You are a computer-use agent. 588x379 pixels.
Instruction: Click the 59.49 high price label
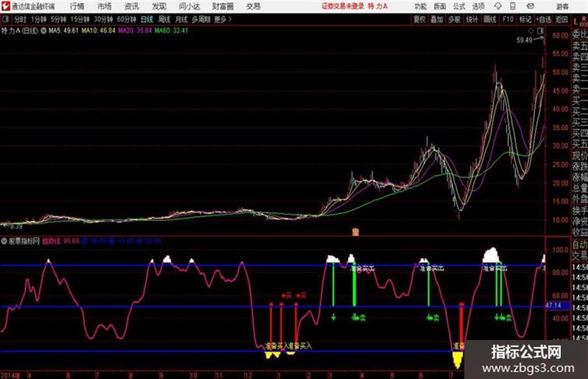pos(525,40)
